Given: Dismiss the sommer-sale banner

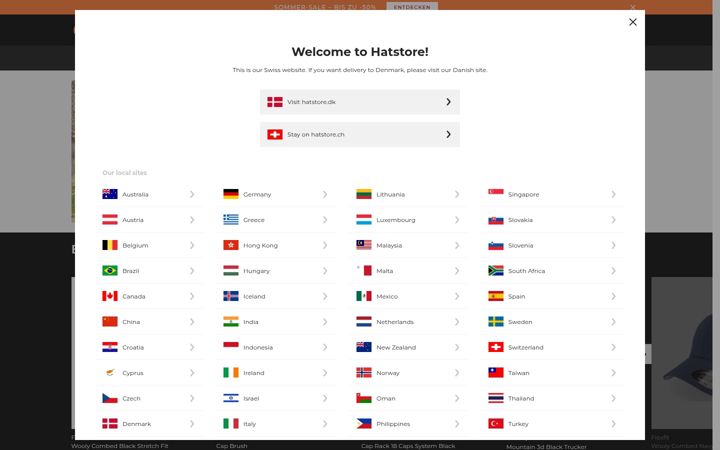Looking at the screenshot, I should 633,7.
